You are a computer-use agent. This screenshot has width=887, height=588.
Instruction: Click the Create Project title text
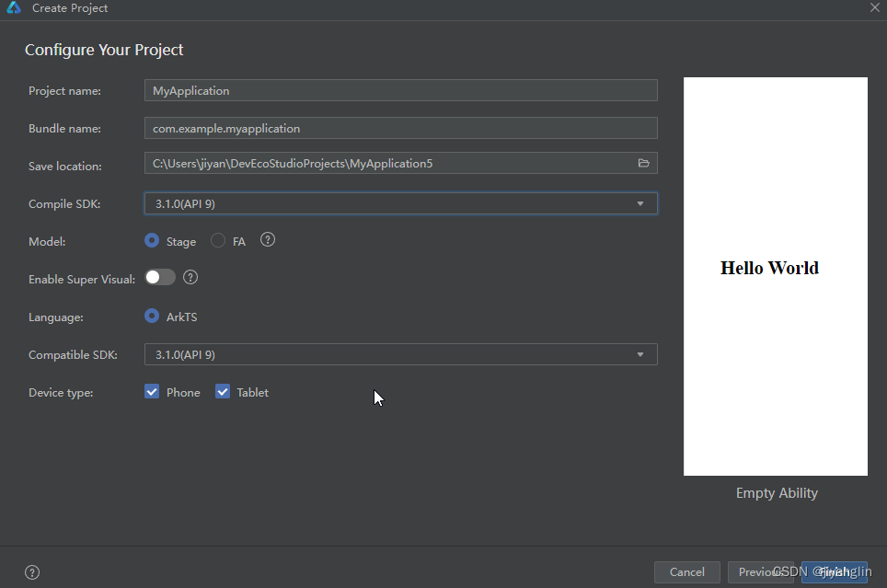[x=70, y=8]
